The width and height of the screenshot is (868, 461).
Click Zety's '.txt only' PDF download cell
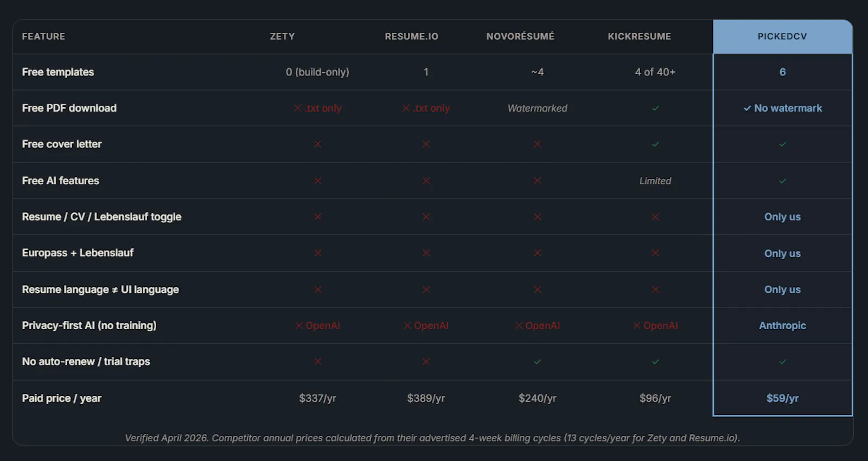coord(318,108)
